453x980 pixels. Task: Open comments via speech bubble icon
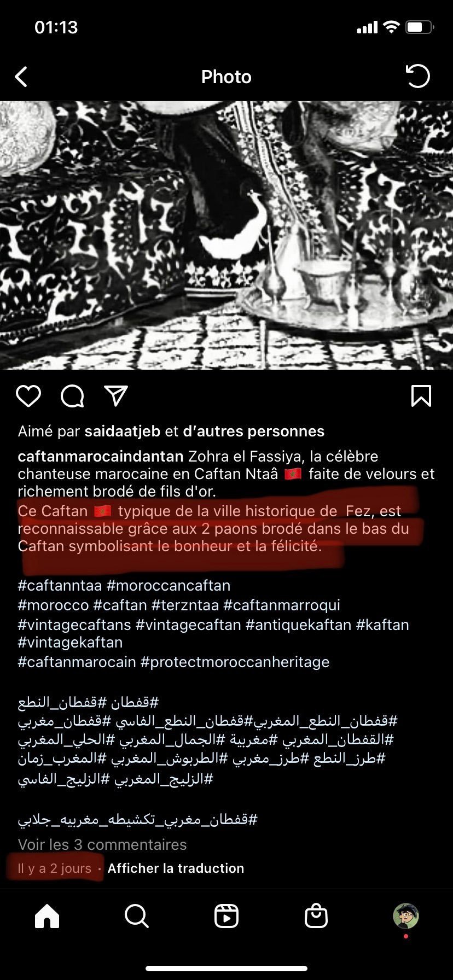(72, 396)
